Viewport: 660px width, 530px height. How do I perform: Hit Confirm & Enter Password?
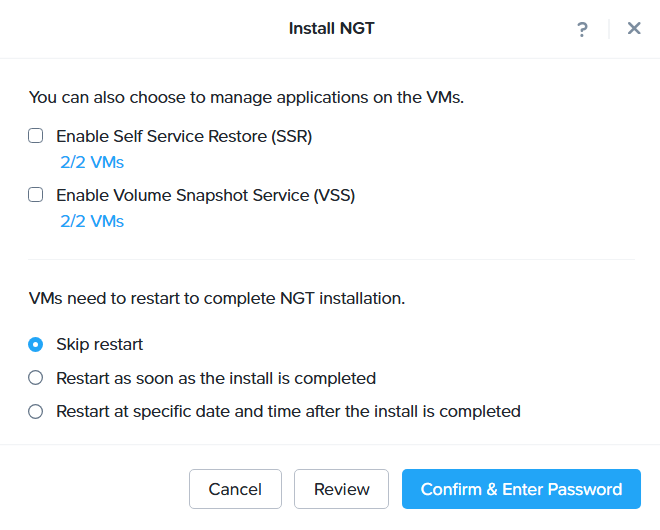[521, 489]
